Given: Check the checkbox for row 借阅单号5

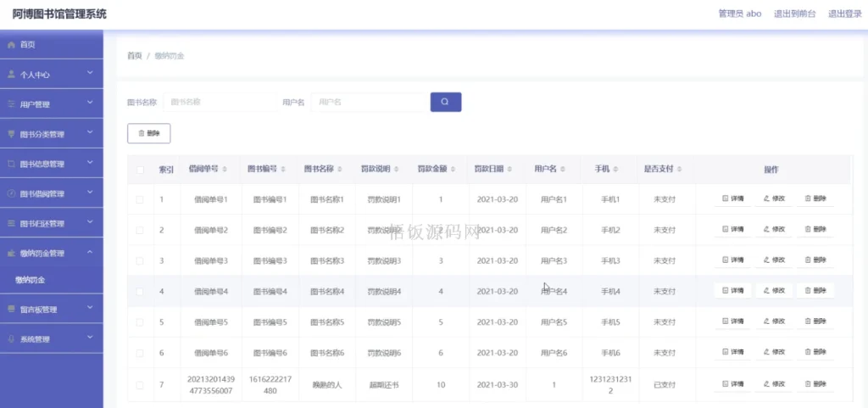Looking at the screenshot, I should click(140, 322).
